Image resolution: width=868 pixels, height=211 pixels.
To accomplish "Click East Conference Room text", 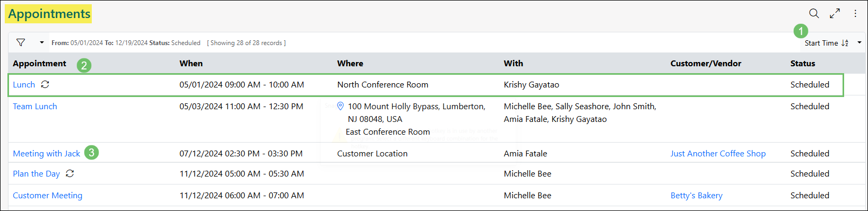I will pos(388,132).
